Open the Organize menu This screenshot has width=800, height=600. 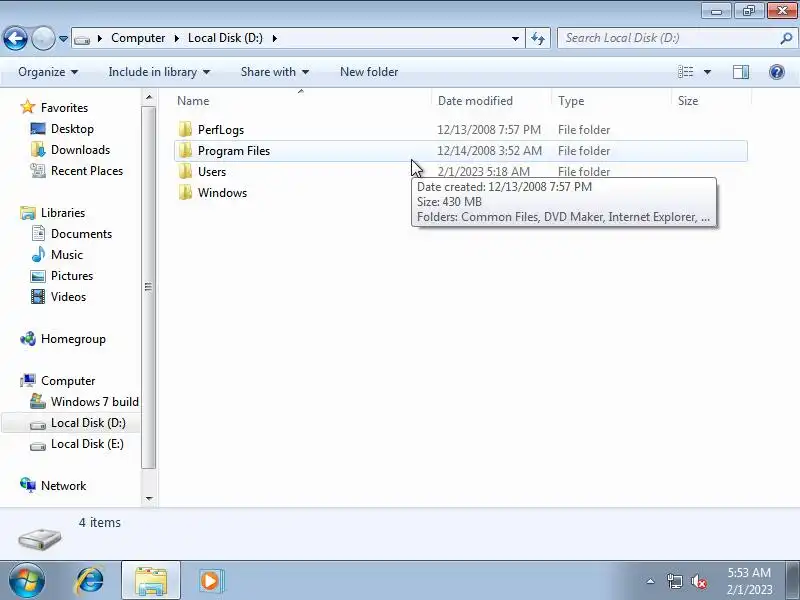(48, 72)
